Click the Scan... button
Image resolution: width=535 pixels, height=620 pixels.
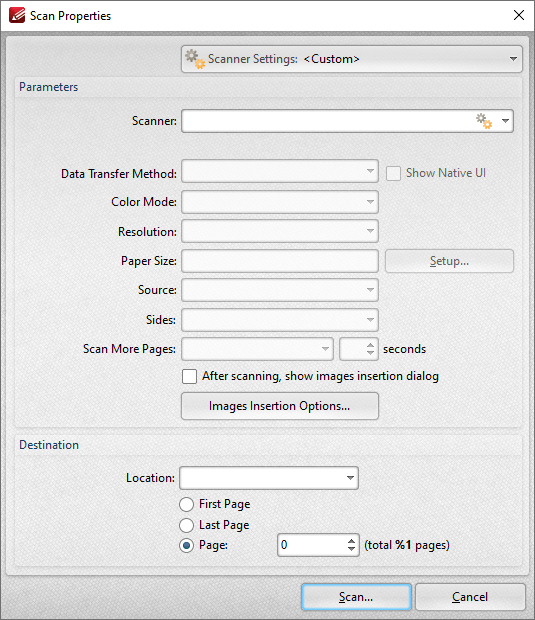tap(356, 597)
